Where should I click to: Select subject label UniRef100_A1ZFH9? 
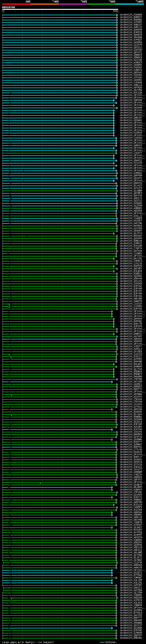[131, 206]
